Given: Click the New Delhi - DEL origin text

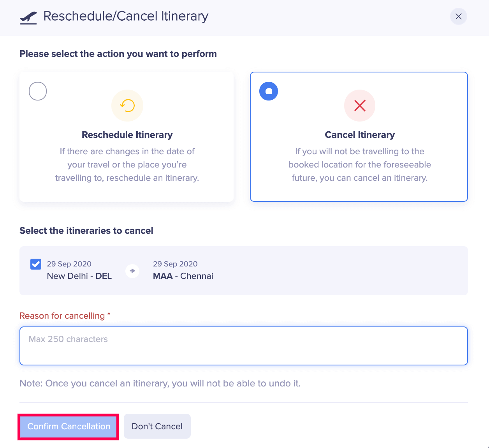Looking at the screenshot, I should click(x=79, y=276).
